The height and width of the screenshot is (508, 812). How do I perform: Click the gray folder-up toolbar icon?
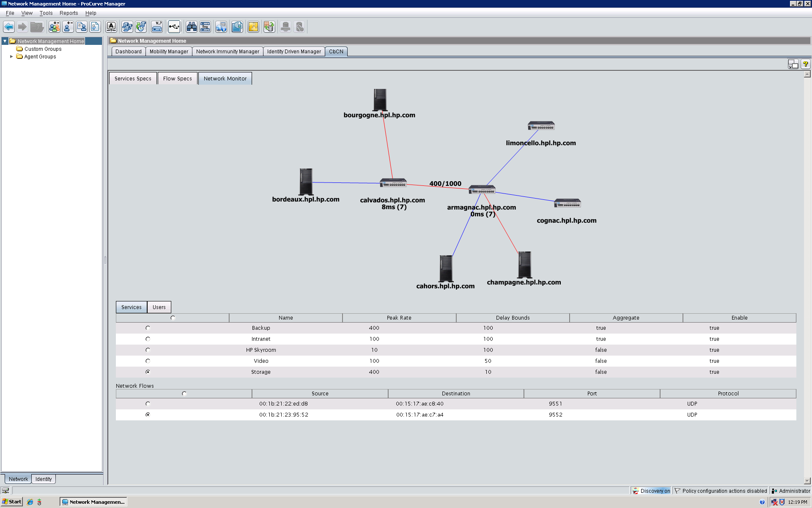tap(37, 27)
